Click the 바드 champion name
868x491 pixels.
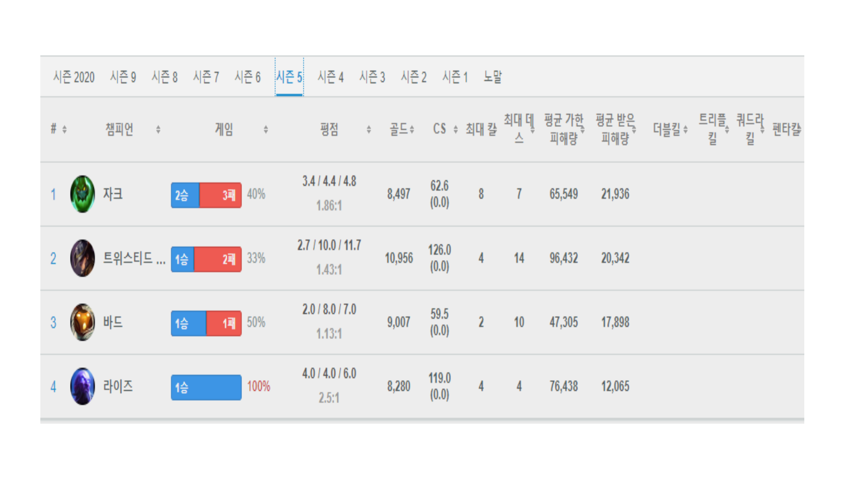(x=113, y=322)
